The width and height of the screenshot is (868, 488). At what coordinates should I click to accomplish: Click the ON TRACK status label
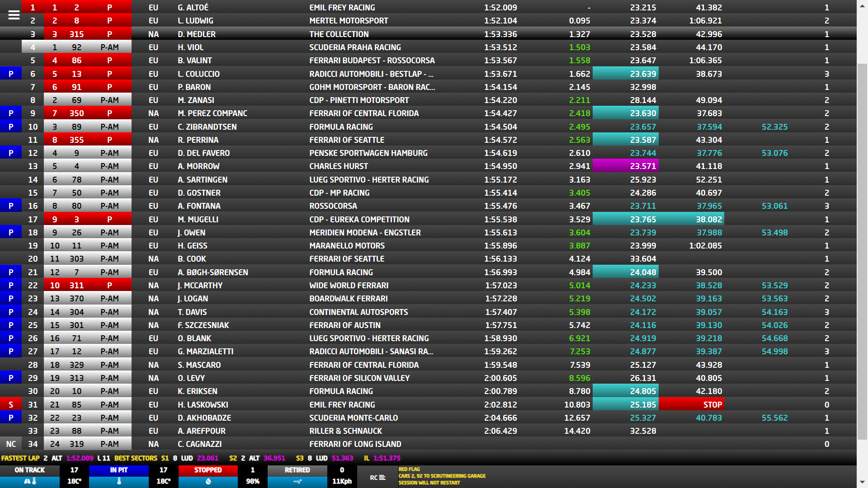click(29, 470)
